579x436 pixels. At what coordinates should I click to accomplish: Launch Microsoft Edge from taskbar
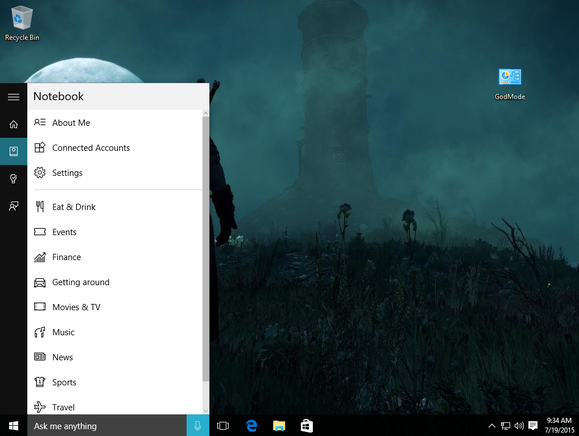251,426
